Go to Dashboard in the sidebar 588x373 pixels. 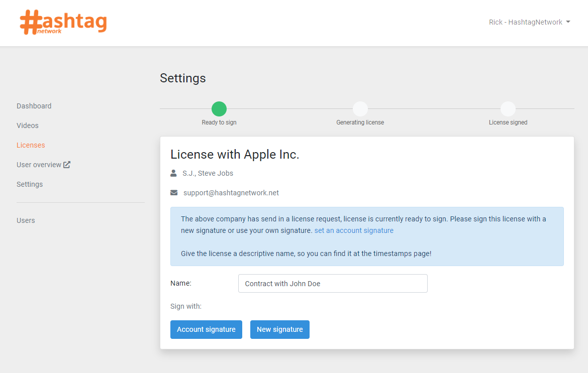coord(34,106)
